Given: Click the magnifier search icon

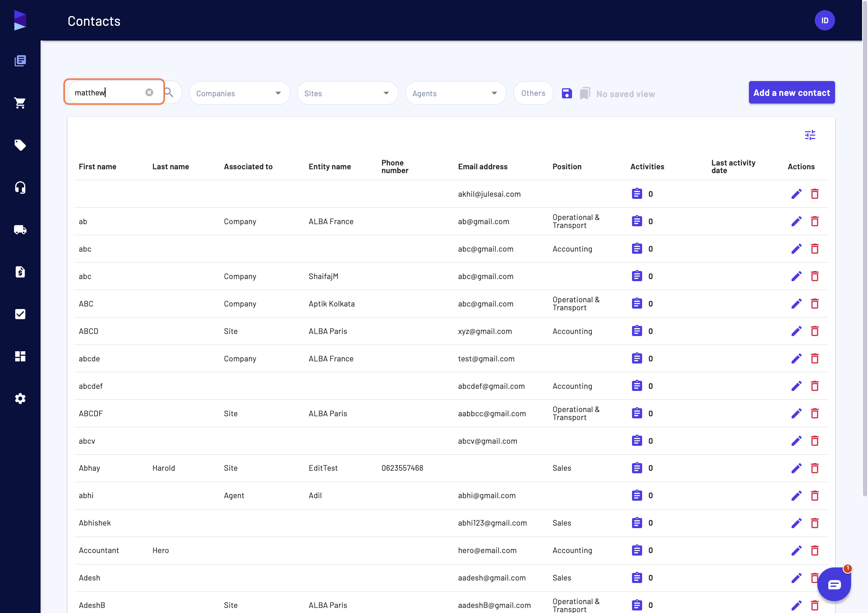Looking at the screenshot, I should tap(169, 92).
